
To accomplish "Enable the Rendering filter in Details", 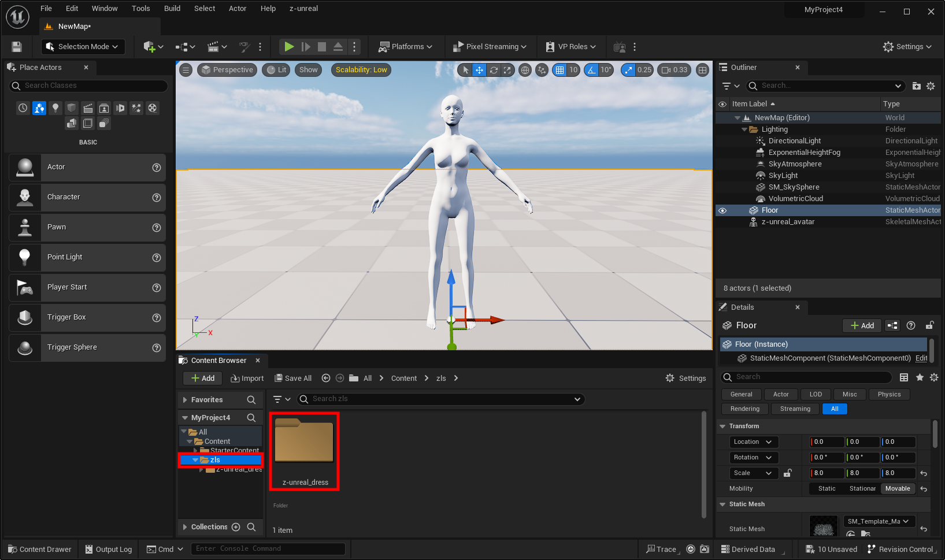I will point(744,409).
